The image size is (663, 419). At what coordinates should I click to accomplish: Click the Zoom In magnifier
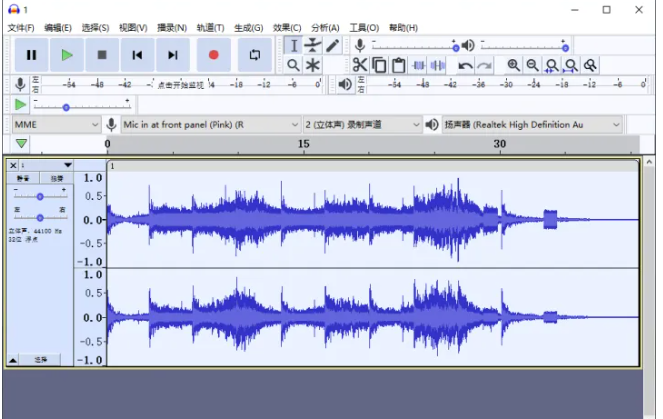(513, 65)
